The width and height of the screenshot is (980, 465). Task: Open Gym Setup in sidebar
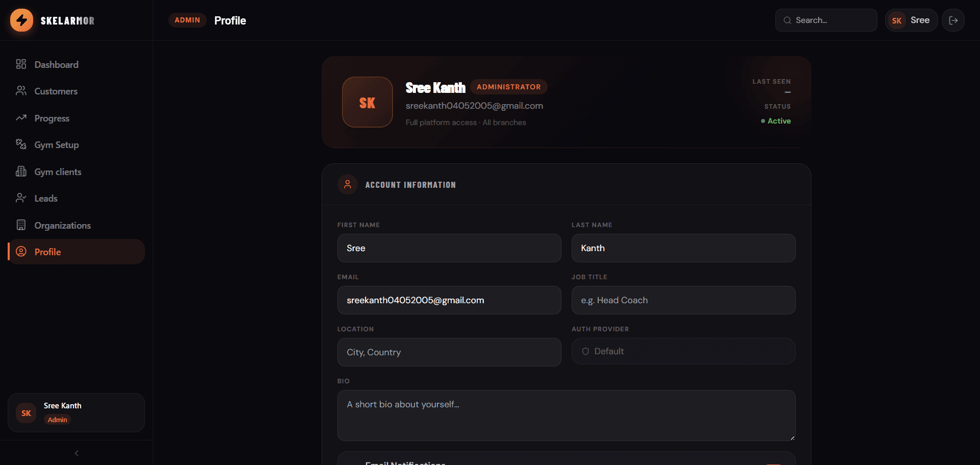(77, 144)
